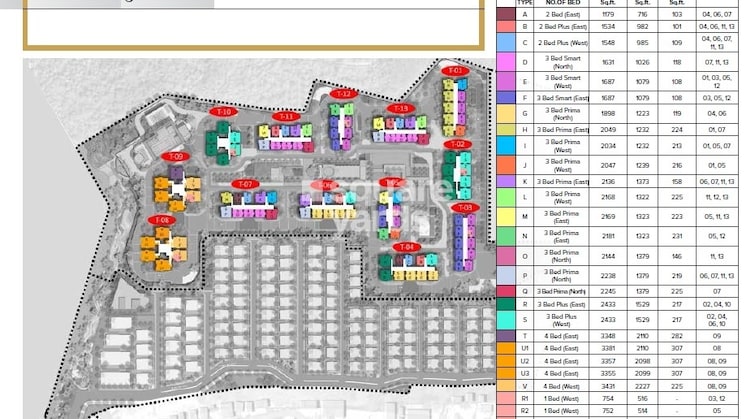
Task: Click the Type A color swatch
Action: pyautogui.click(x=505, y=14)
